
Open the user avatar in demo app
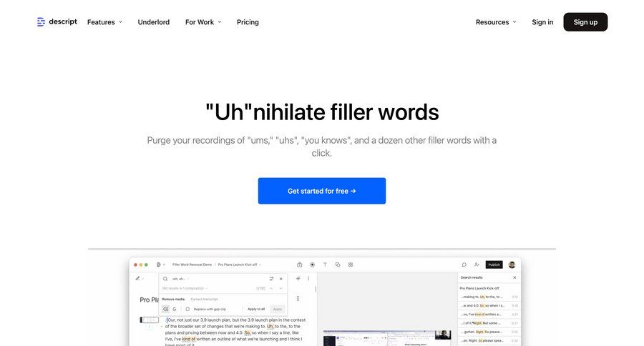point(512,265)
